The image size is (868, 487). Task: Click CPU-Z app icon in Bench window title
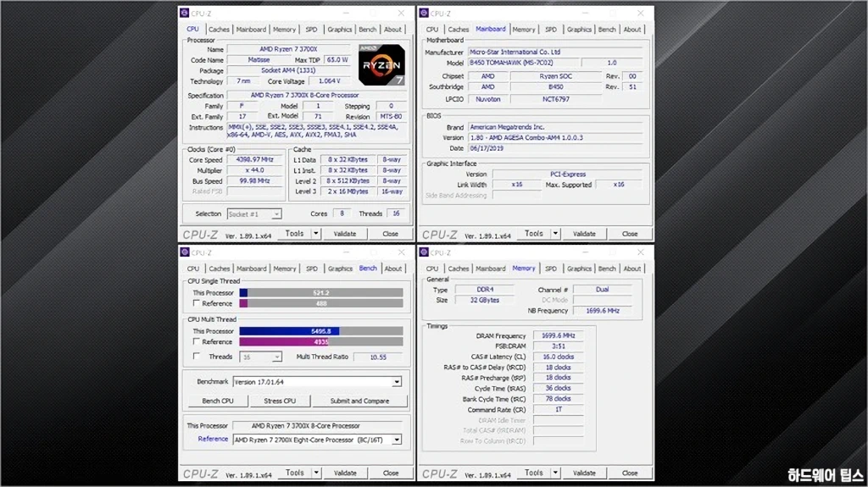(185, 252)
